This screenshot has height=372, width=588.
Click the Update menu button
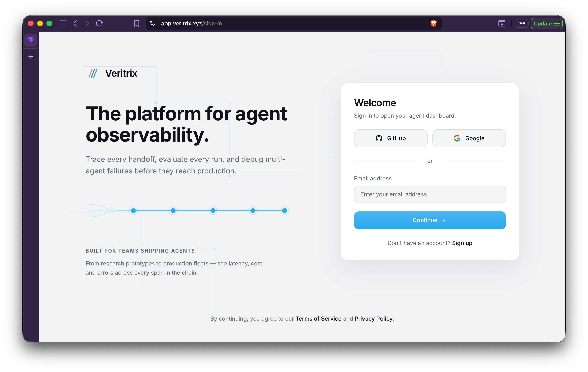tap(547, 23)
